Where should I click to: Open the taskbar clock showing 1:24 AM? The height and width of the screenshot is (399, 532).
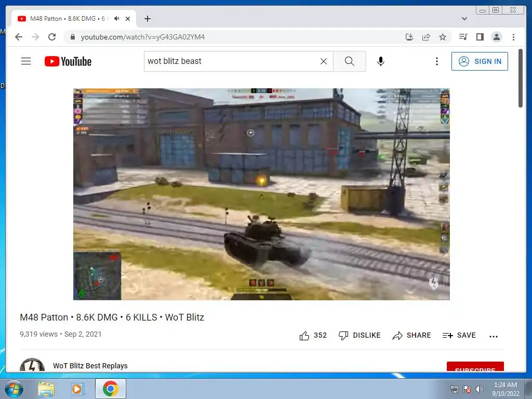click(506, 389)
